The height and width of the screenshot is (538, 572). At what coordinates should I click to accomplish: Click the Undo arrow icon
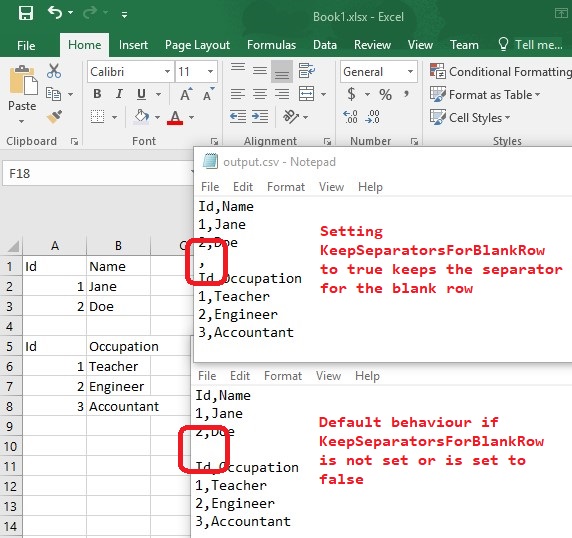click(x=55, y=13)
